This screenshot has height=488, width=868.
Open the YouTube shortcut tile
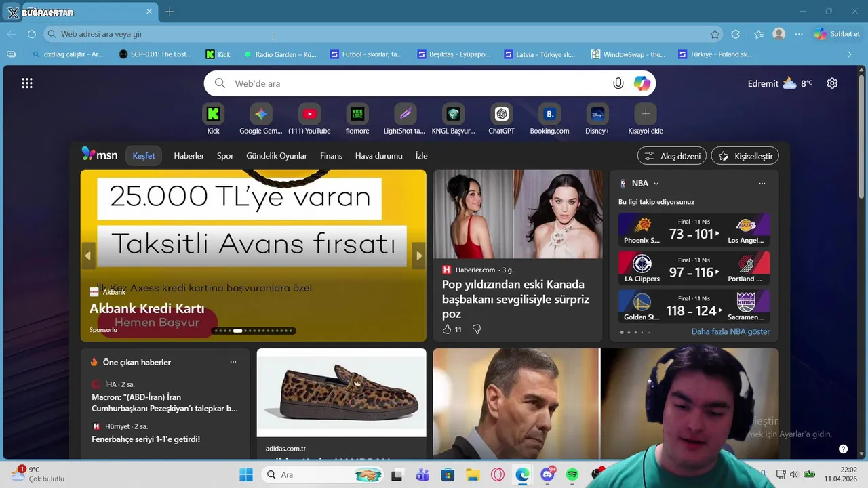309,114
